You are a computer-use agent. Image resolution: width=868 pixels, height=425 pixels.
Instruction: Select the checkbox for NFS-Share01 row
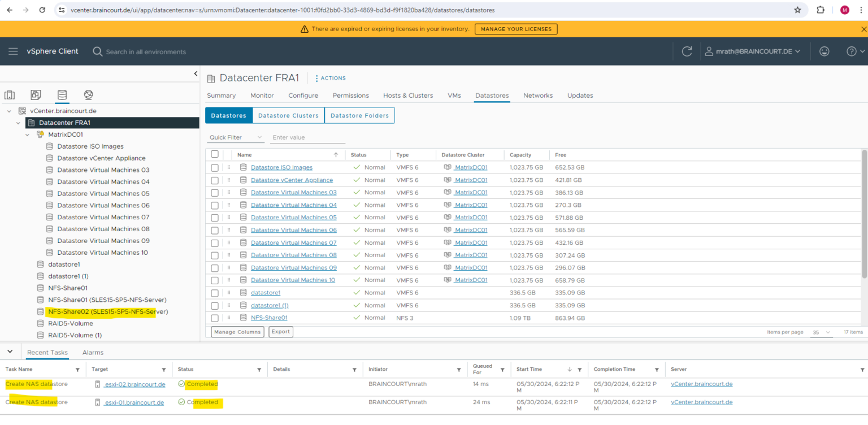(x=215, y=318)
